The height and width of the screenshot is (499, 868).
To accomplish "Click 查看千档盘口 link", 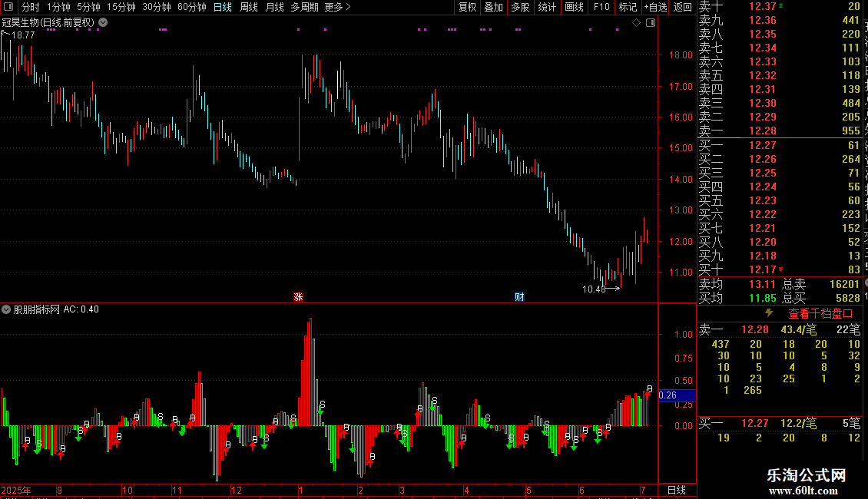I will (x=820, y=314).
